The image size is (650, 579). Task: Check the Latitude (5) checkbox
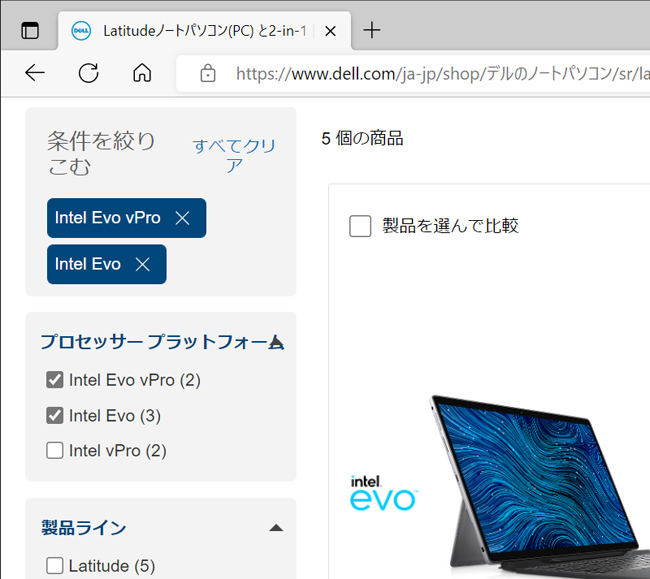55,566
